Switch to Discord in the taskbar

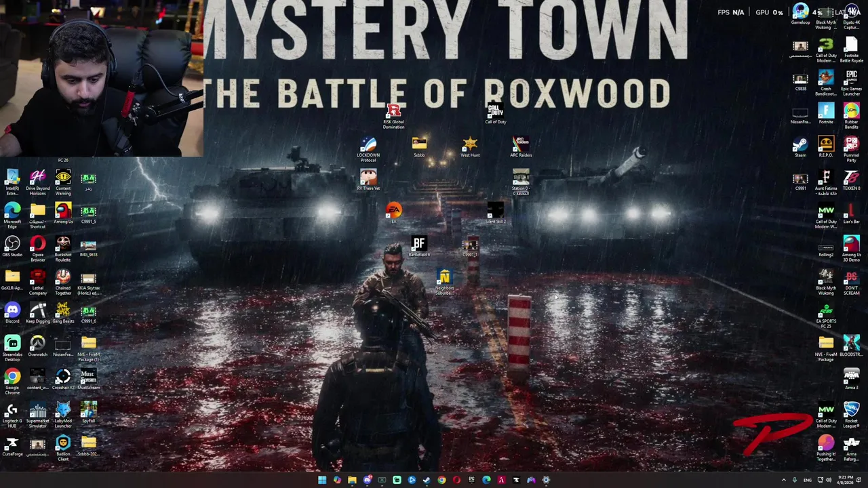(367, 480)
